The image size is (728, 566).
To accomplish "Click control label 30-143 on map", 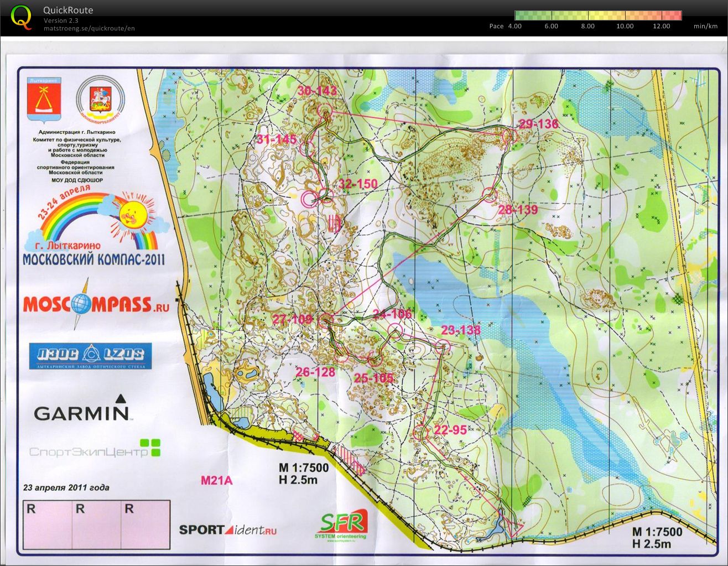I will pyautogui.click(x=318, y=91).
